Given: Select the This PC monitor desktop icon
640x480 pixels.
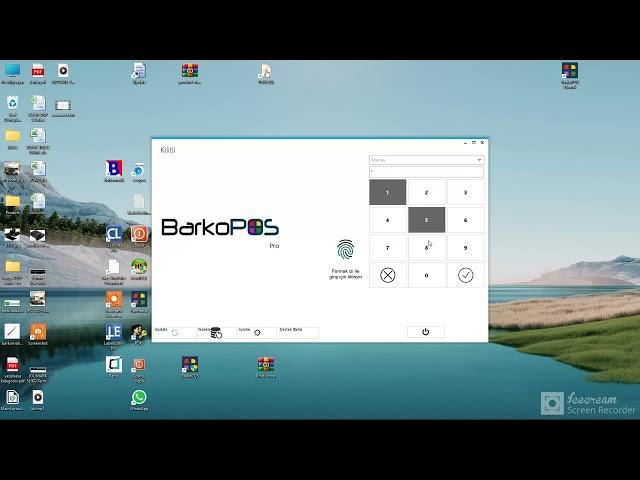Looking at the screenshot, I should [x=13, y=73].
